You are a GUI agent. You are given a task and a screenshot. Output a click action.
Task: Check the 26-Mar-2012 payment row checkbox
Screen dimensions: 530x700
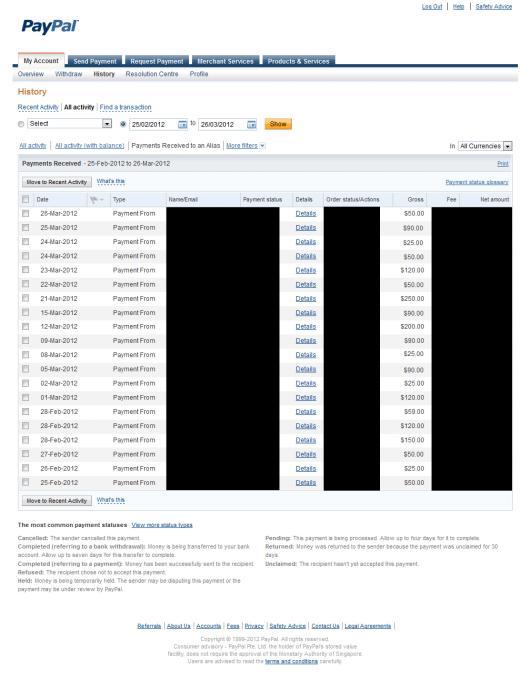[x=25, y=213]
